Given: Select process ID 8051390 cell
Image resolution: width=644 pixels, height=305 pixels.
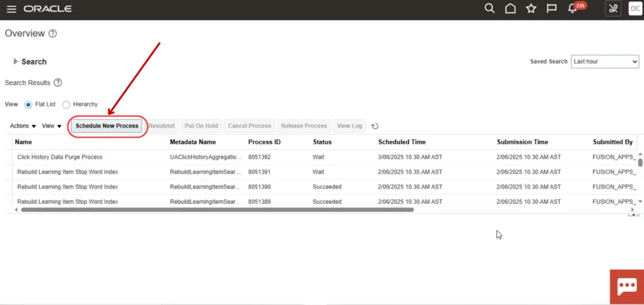Looking at the screenshot, I should point(259,187).
